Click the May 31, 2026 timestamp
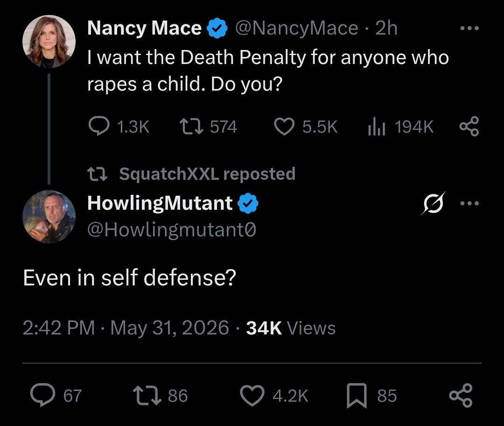The image size is (504, 426). (x=169, y=328)
